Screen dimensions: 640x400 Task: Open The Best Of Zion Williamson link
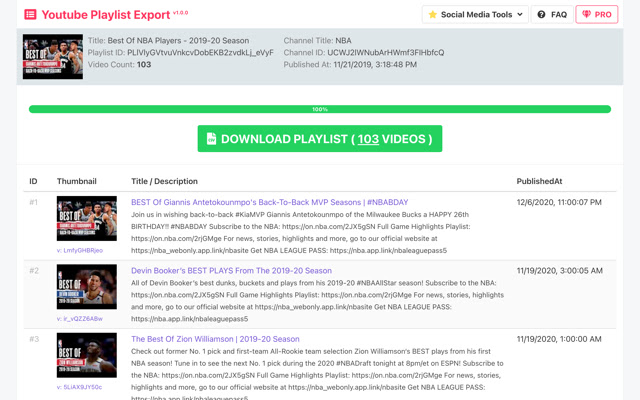click(215, 339)
